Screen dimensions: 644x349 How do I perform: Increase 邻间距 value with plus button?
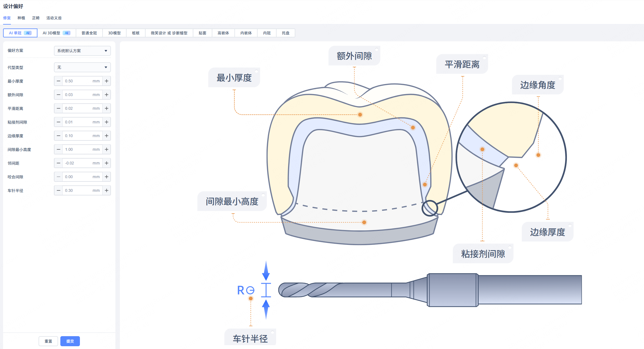tap(106, 163)
